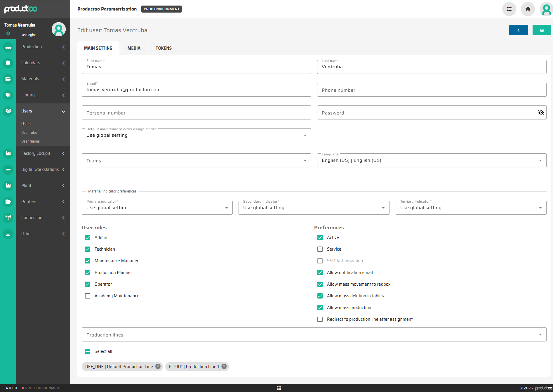
Task: Open the app grid icon in footer
Action: pyautogui.click(x=279, y=388)
